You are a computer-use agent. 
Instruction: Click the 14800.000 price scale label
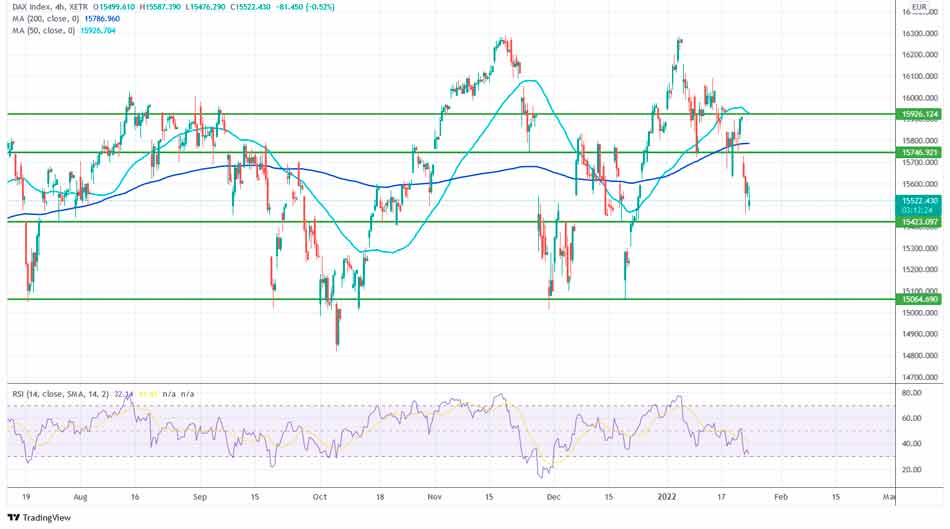920,356
